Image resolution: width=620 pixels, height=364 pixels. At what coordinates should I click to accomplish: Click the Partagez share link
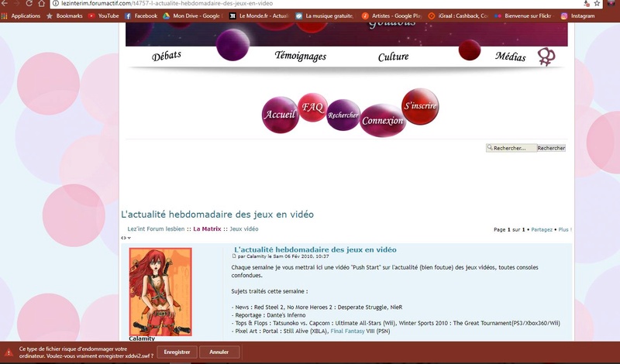point(542,229)
